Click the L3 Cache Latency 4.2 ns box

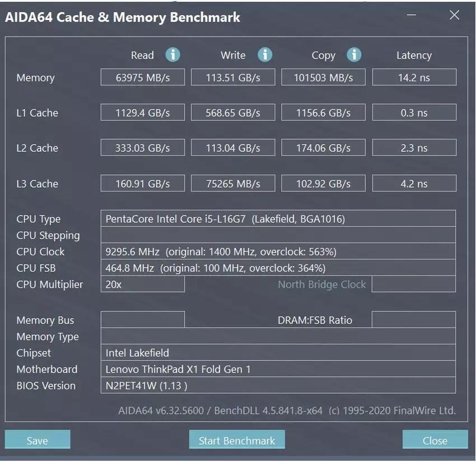pyautogui.click(x=414, y=183)
